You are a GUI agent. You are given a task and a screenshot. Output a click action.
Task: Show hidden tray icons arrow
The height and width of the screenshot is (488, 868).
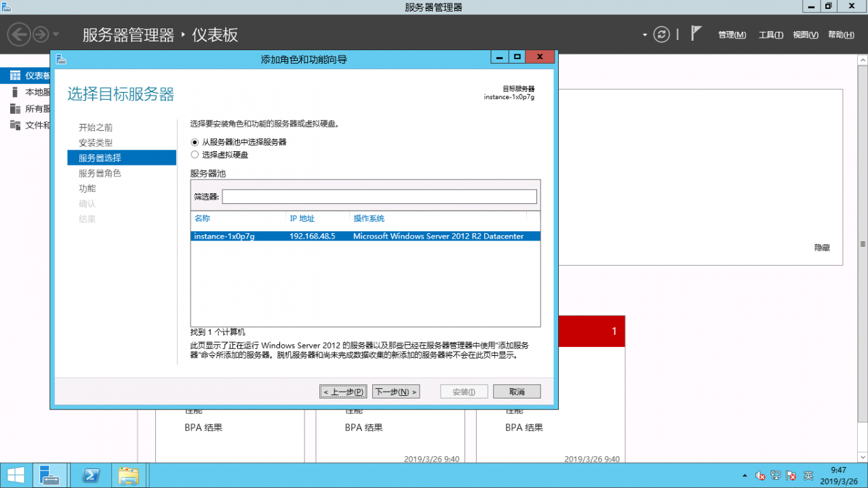pyautogui.click(x=745, y=476)
